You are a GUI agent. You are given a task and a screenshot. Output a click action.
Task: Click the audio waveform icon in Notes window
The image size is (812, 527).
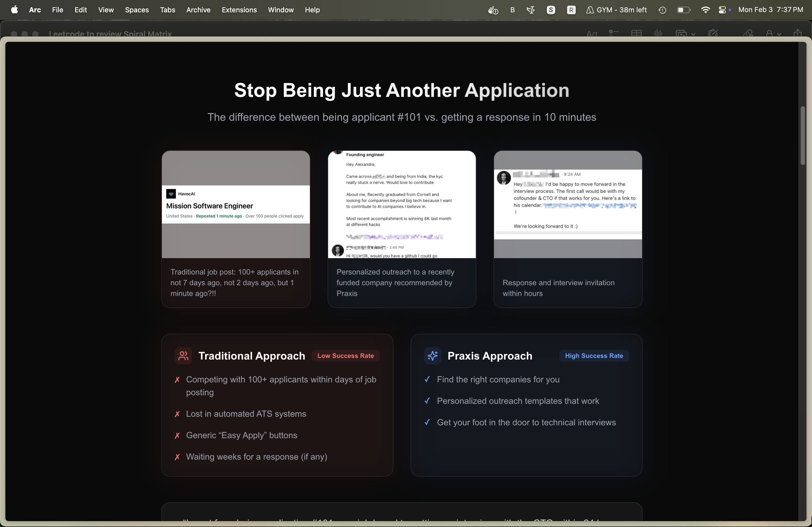(x=658, y=33)
